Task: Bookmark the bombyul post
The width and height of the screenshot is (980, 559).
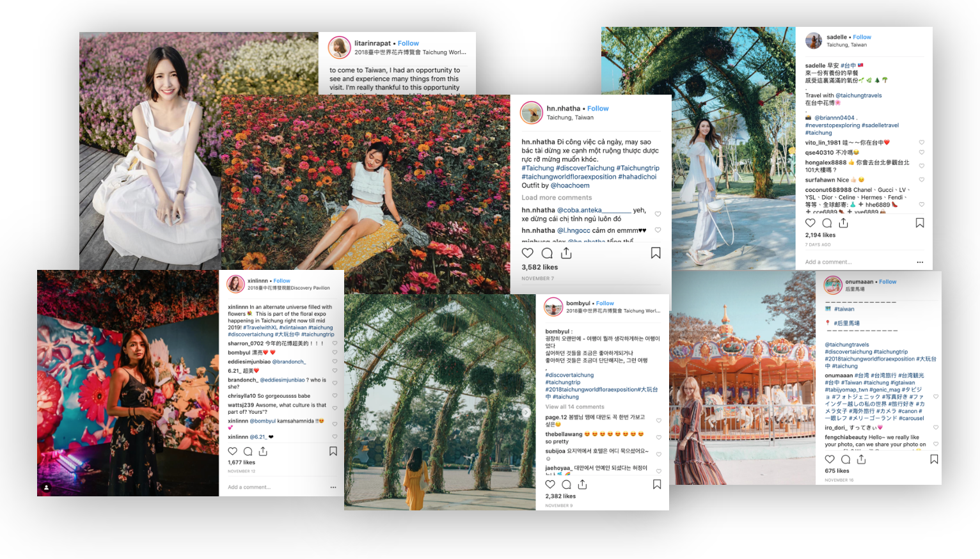Action: 657,485
